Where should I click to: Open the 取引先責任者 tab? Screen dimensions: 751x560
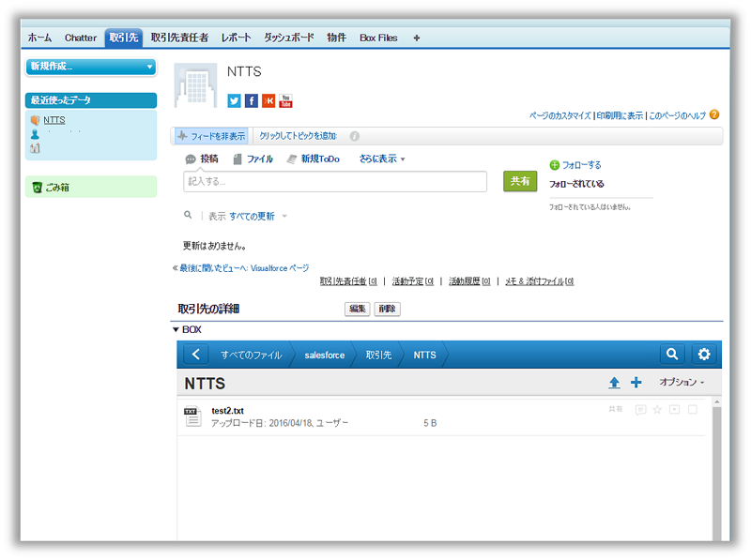coord(179,38)
